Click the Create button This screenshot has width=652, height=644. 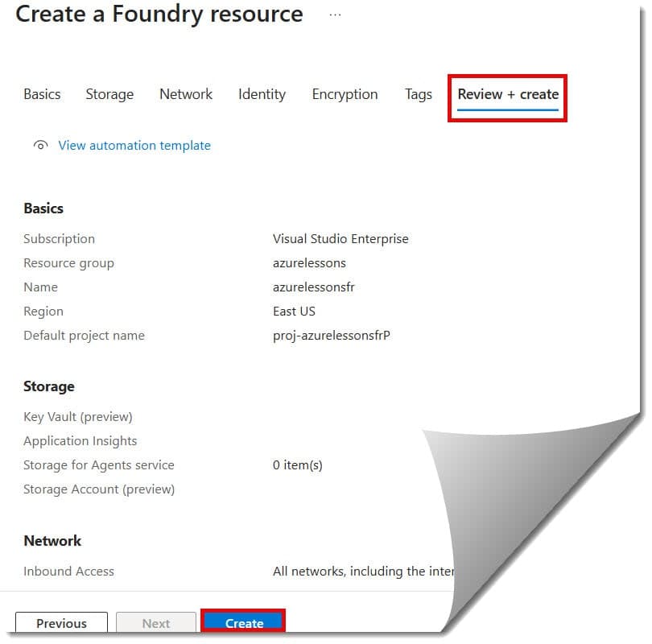243,622
